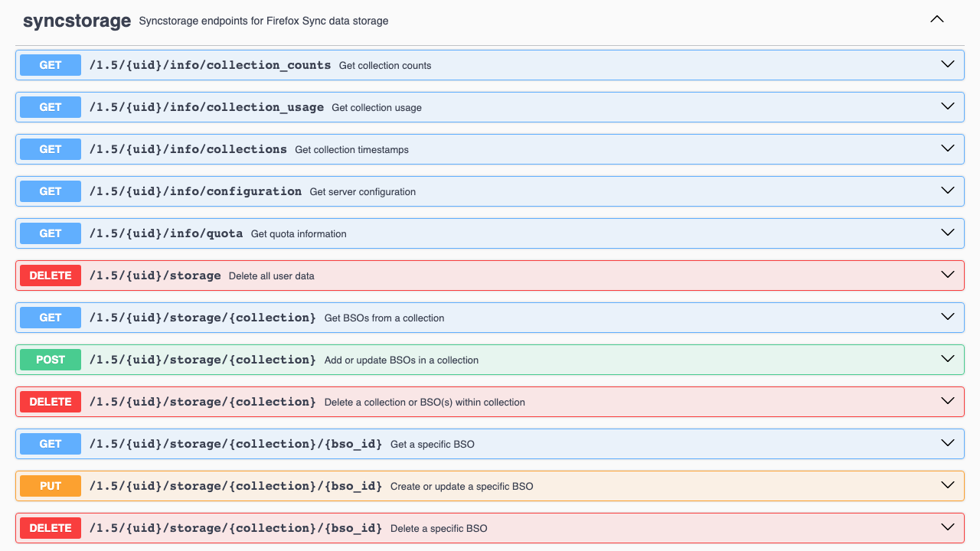
Task: Click "Create or update a specific BSO"
Action: coord(462,487)
